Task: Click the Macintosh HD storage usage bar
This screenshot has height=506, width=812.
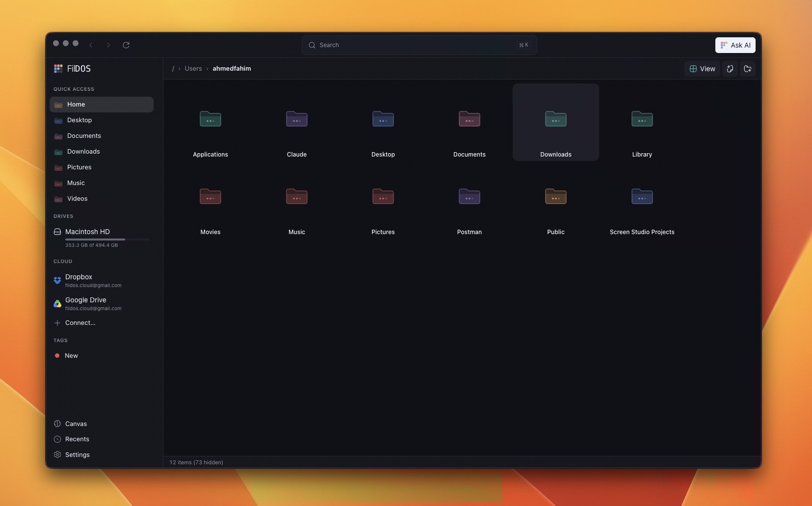Action: [107, 240]
